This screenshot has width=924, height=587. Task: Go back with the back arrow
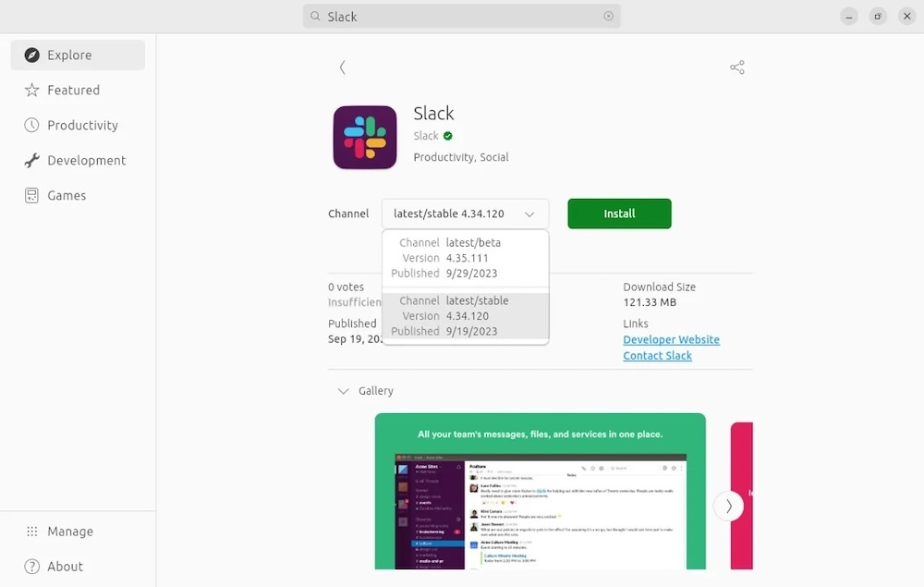point(343,67)
